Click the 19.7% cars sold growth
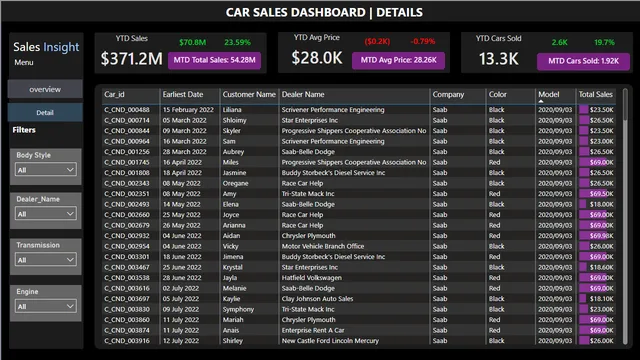Image resolution: width=640 pixels, height=360 pixels. 604,42
